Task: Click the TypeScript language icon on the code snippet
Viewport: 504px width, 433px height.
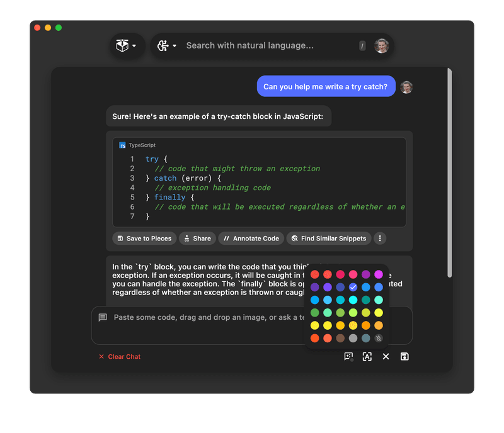Action: 122,145
